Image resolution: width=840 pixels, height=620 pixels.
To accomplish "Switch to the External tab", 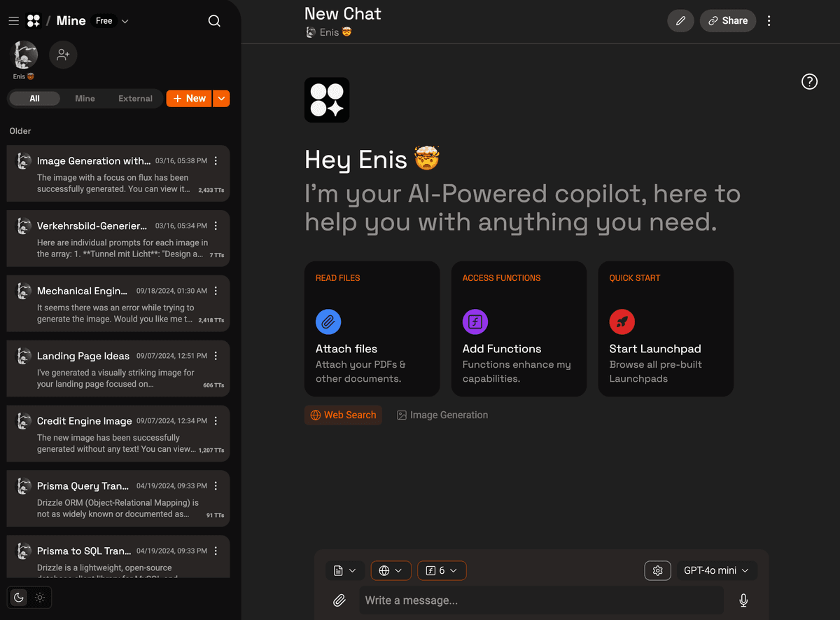I will pos(134,98).
